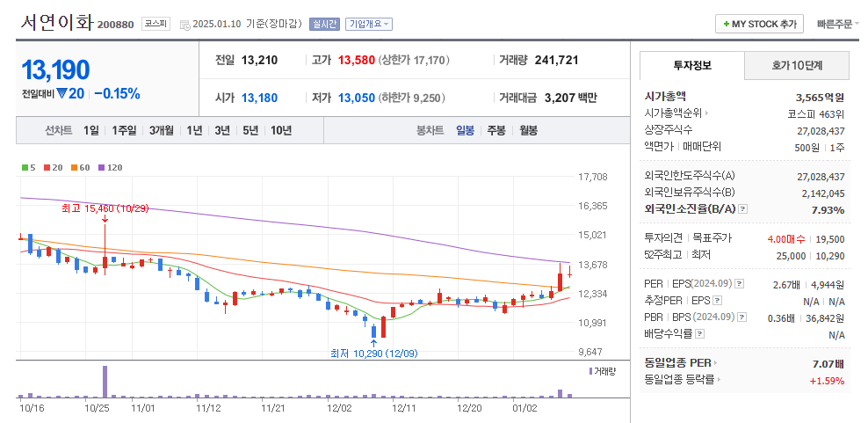Click the MY STOCK 추가 button

[x=759, y=24]
